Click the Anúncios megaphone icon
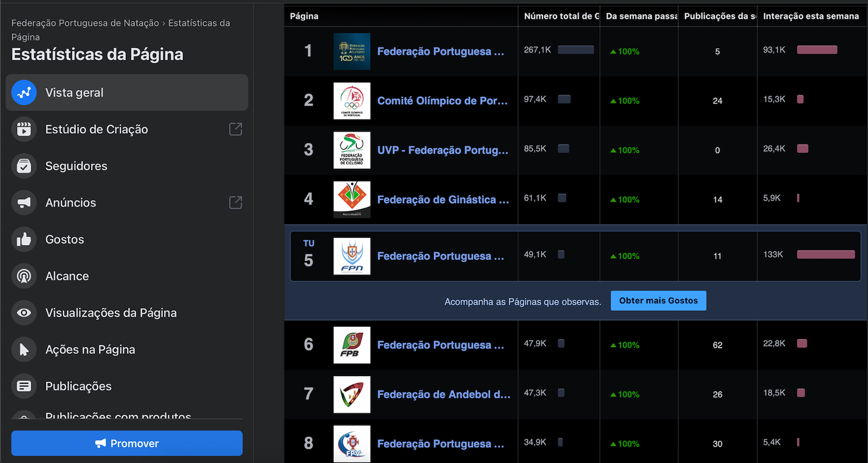Viewport: 868px width, 463px height. [x=24, y=203]
